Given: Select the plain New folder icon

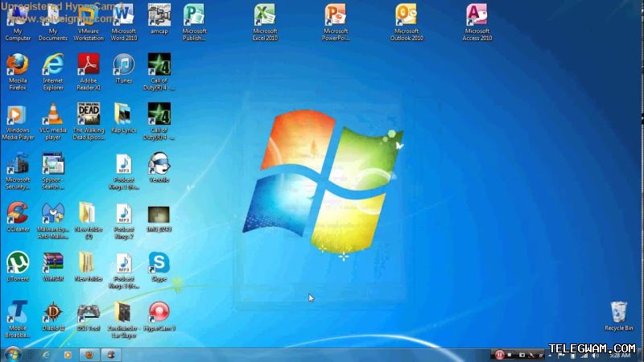Looking at the screenshot, I should (x=89, y=267).
